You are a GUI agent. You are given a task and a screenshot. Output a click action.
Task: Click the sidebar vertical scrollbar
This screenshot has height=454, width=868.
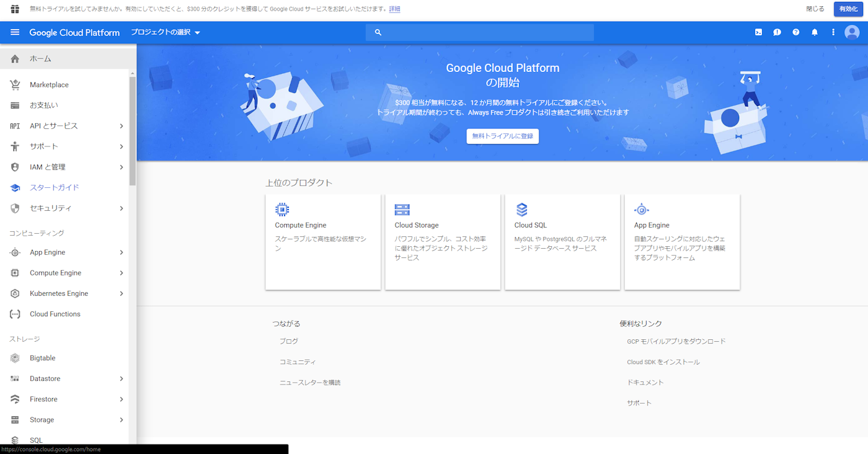(132, 130)
